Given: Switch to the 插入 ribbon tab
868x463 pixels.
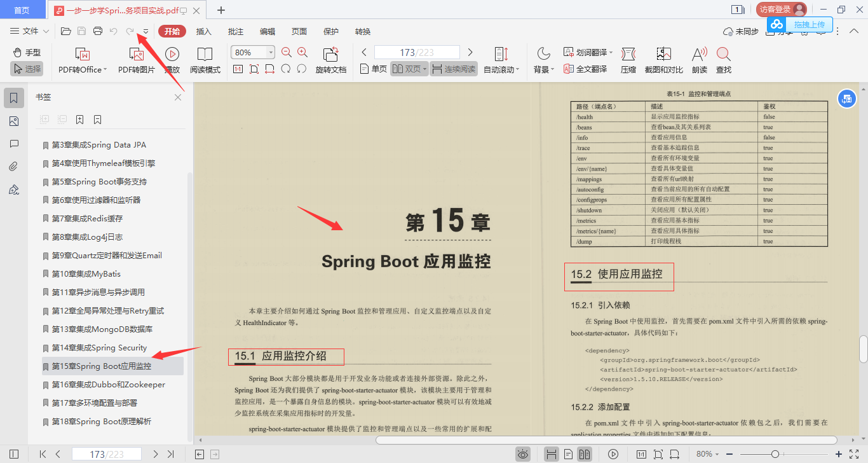Looking at the screenshot, I should point(204,31).
